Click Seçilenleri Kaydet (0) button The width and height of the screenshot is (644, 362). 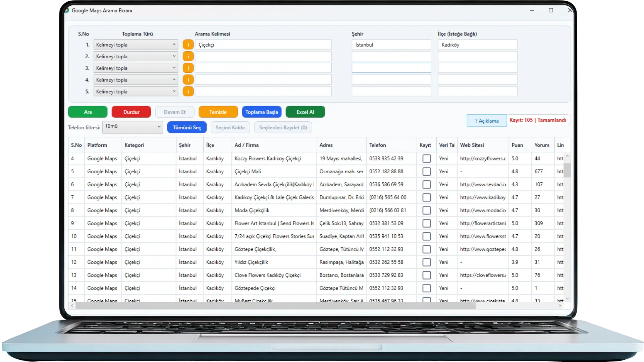[283, 127]
